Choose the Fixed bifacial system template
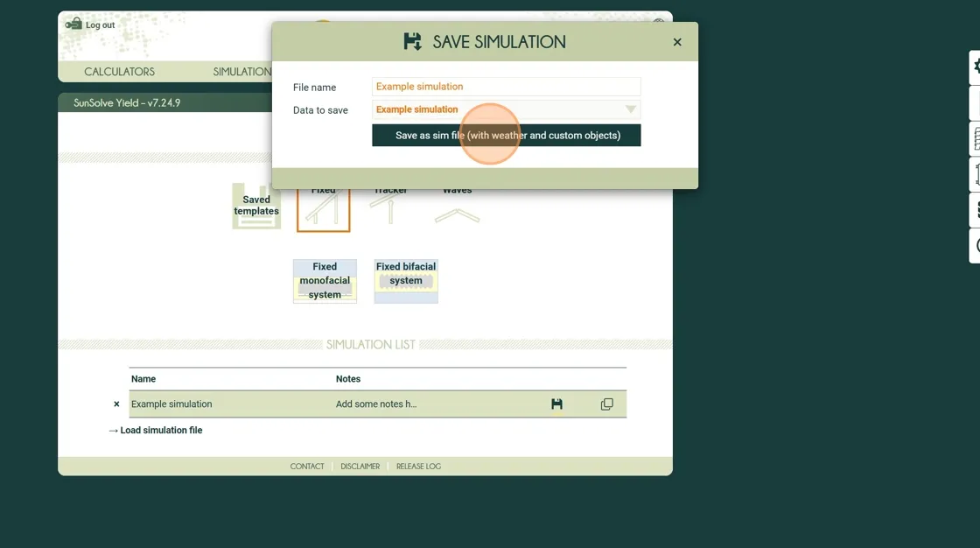 [406, 281]
